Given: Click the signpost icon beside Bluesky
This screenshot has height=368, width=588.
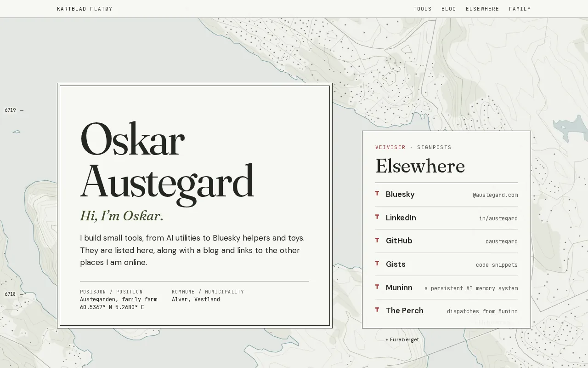Looking at the screenshot, I should click(377, 194).
